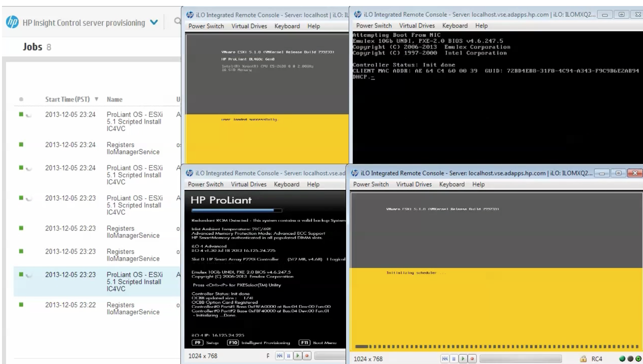Click the status icon of the first 23:24 ESXi job
Screen dimensions: 643x364
click(x=21, y=114)
